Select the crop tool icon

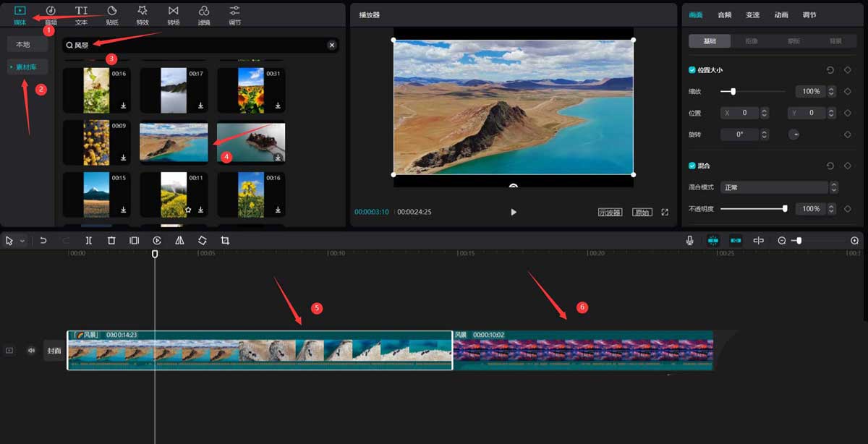click(x=225, y=241)
